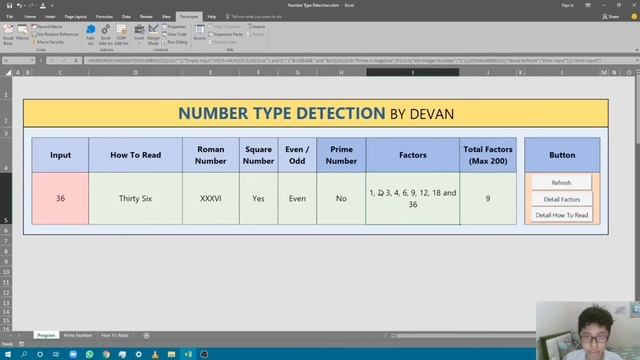Viewport: 640px width, 360px height.
Task: Open Chrome from the taskbar
Action: coord(106,354)
